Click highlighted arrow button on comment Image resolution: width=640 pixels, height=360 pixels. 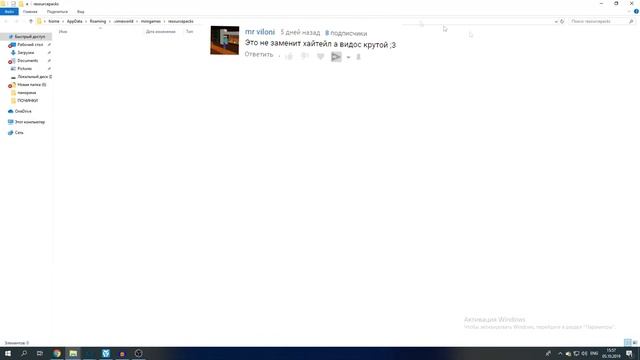[x=336, y=57]
